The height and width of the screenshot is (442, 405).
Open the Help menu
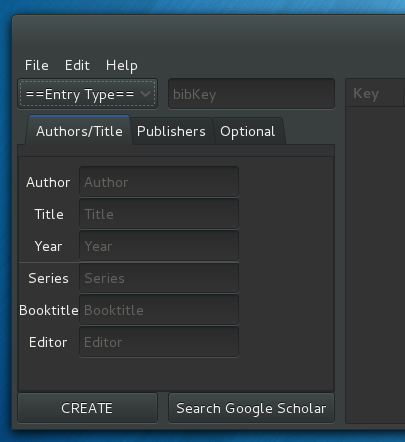(122, 65)
